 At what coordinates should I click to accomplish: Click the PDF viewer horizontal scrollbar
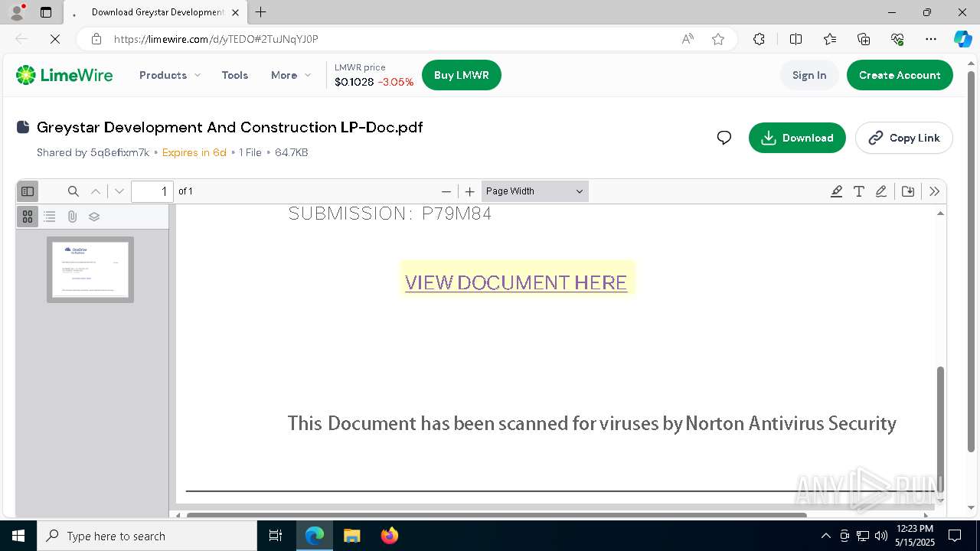(x=496, y=515)
